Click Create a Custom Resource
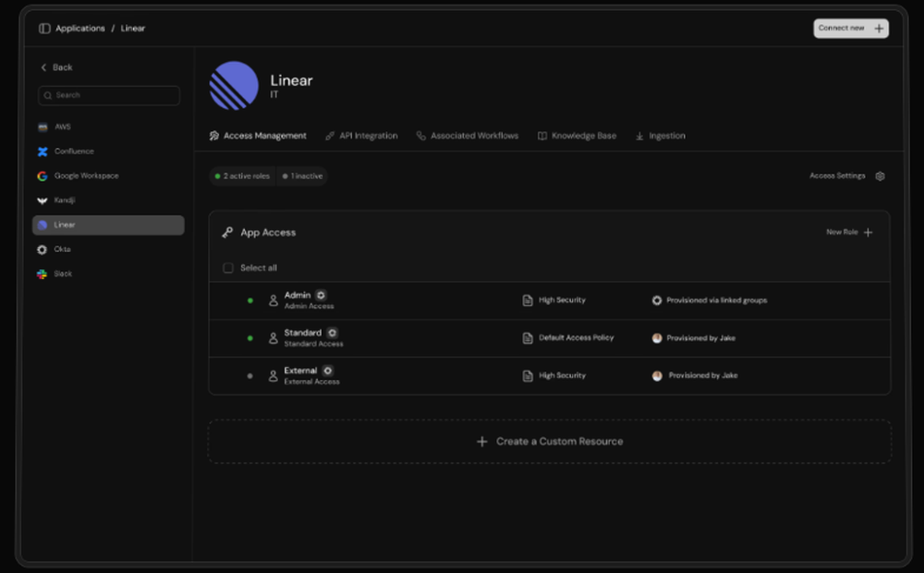Image resolution: width=924 pixels, height=573 pixels. coord(549,442)
